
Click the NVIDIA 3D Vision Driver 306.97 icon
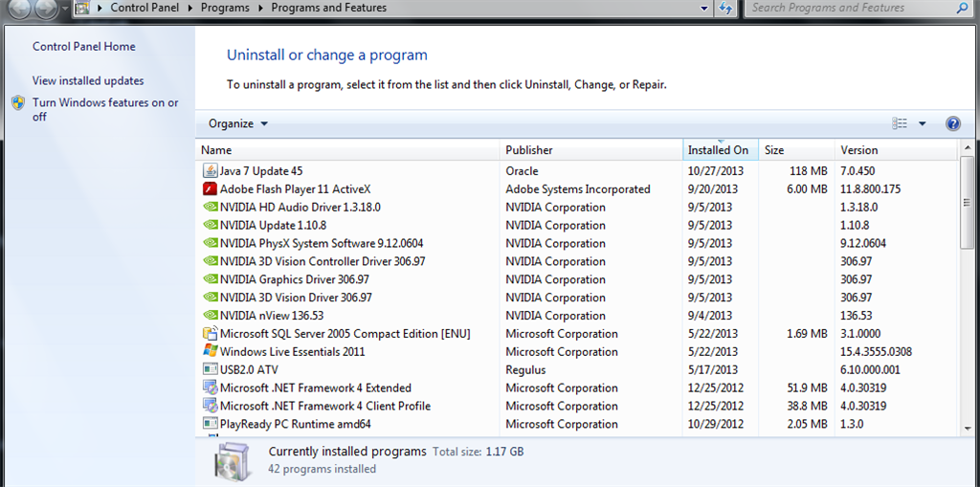pos(210,298)
